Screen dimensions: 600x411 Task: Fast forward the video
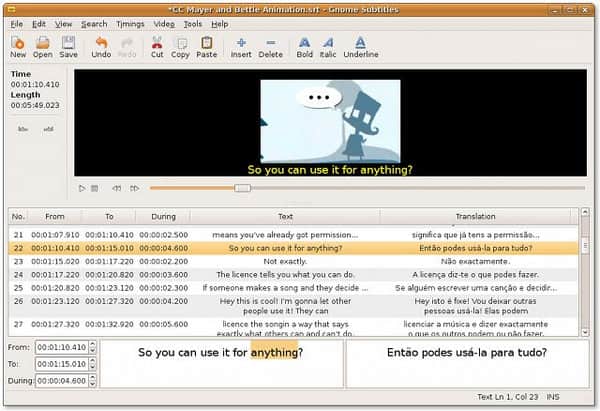click(x=134, y=188)
